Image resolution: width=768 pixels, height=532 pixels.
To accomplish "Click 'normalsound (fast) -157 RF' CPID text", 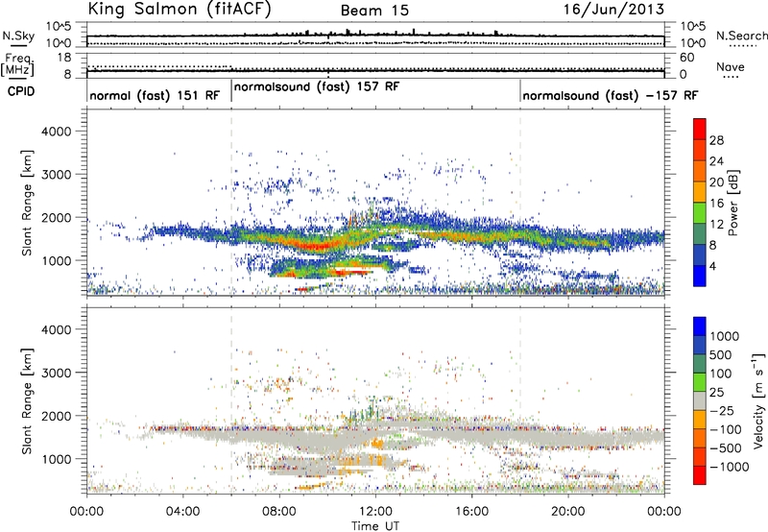I will click(x=611, y=95).
